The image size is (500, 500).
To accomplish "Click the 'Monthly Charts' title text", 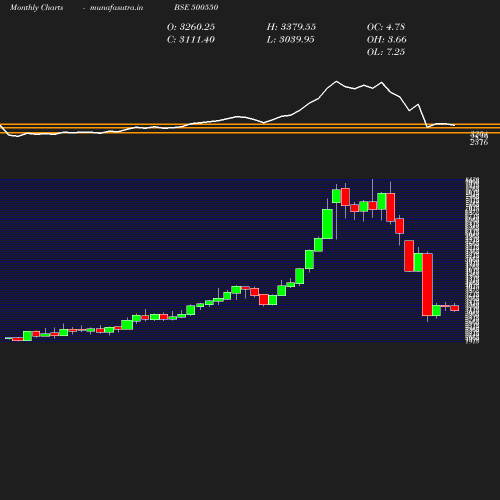I will 36,8.
